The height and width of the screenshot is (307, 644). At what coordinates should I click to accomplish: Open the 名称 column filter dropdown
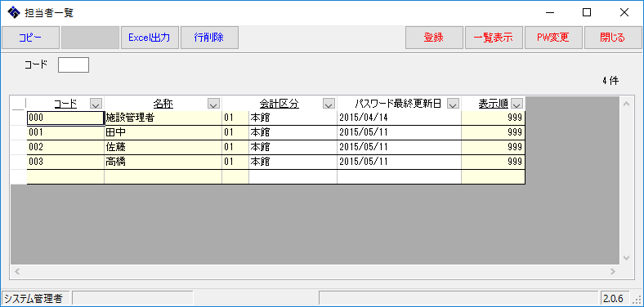click(214, 105)
